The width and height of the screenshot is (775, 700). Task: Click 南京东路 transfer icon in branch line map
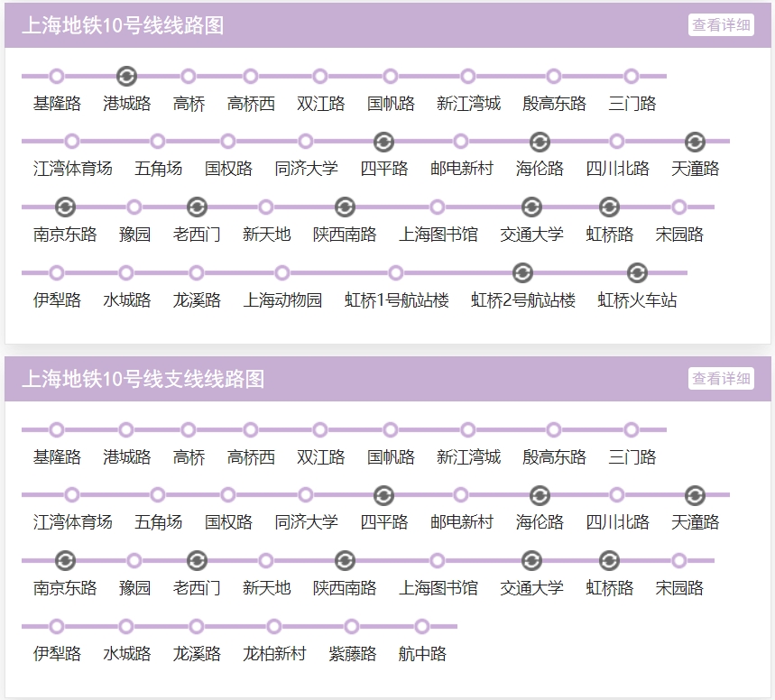(x=65, y=561)
